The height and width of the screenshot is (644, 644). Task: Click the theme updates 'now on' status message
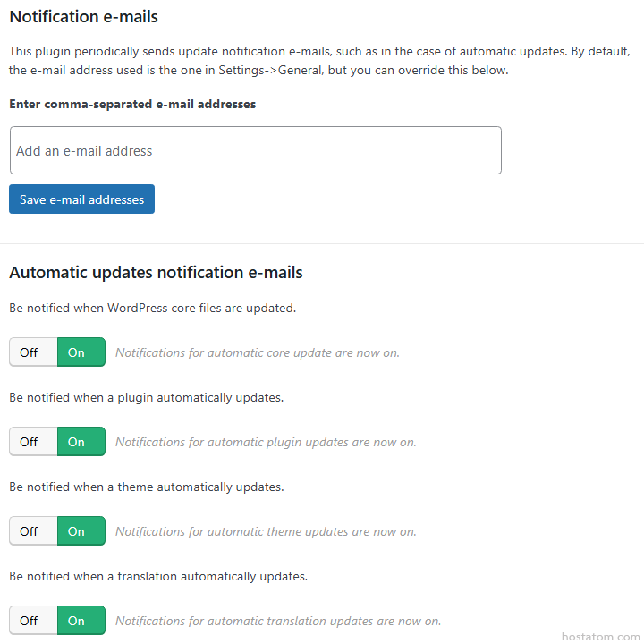coord(266,531)
